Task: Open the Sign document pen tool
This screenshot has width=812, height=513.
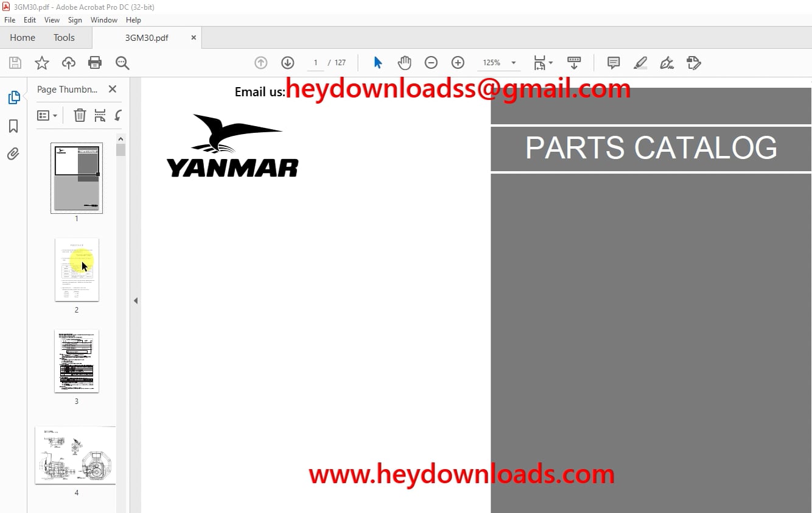Action: [x=667, y=63]
